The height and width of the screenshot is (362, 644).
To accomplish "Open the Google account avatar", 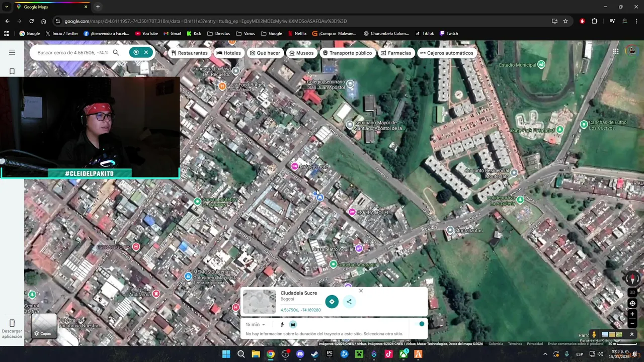I will (x=631, y=51).
